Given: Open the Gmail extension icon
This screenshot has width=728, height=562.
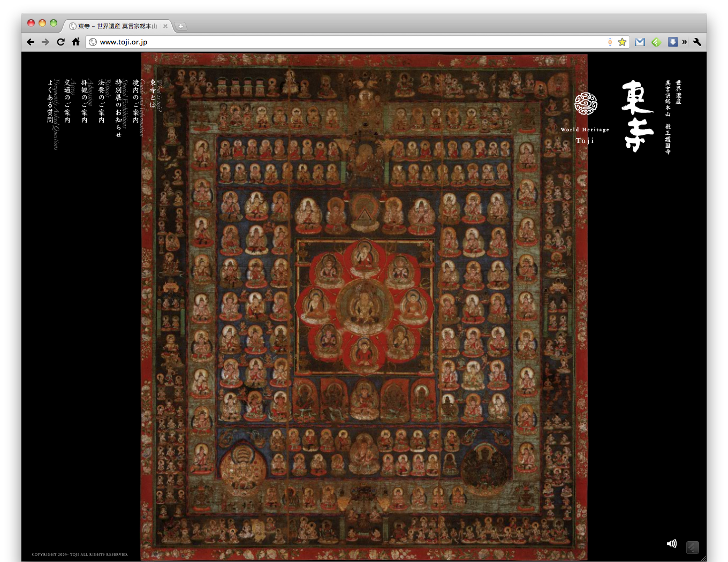Looking at the screenshot, I should (x=640, y=42).
